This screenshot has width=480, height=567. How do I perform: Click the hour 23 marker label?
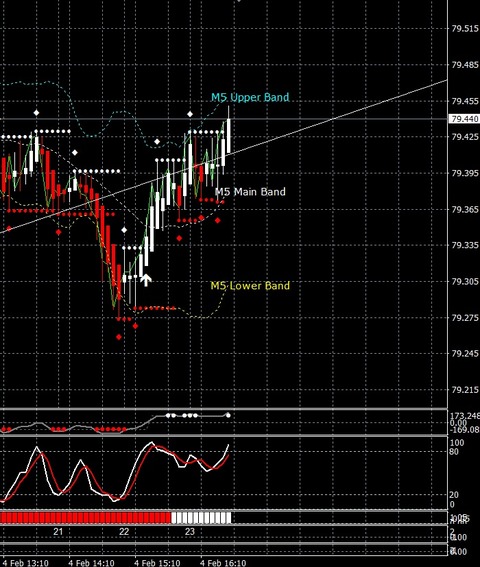pos(190,532)
